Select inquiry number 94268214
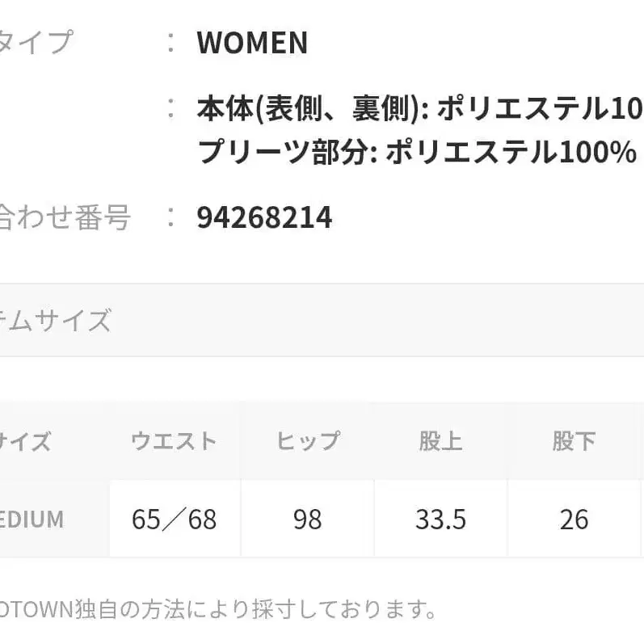This screenshot has width=644, height=644. [264, 217]
